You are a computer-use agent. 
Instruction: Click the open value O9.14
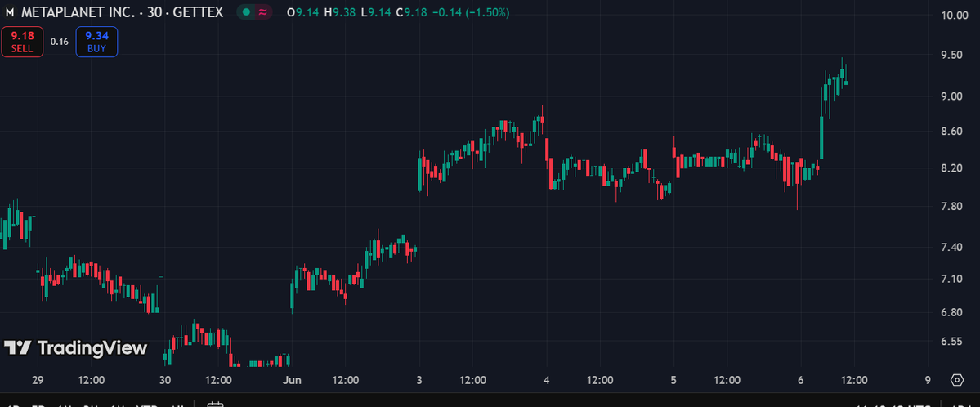point(303,12)
